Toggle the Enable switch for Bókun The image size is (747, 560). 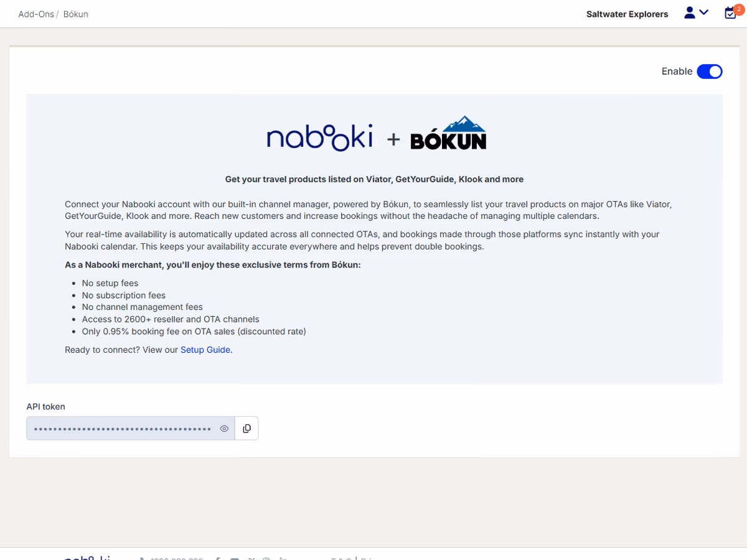point(709,72)
